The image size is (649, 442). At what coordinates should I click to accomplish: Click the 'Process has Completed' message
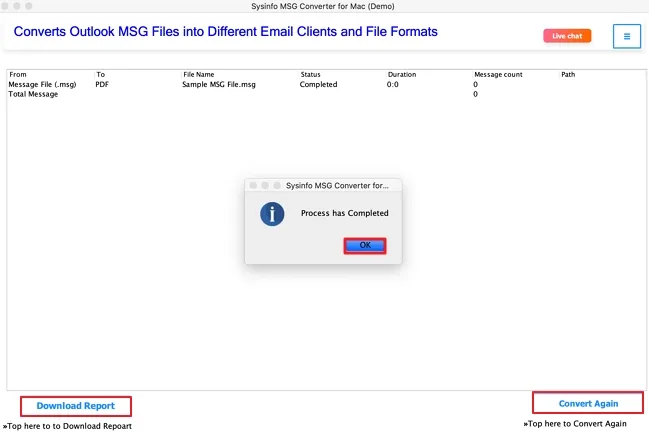coord(344,213)
